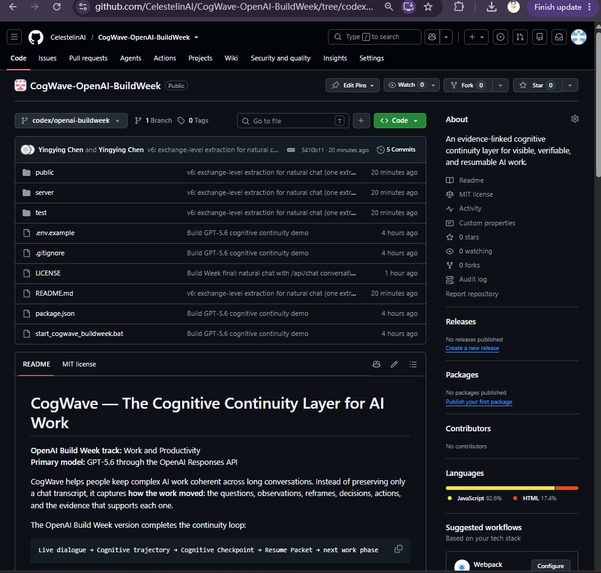Go back with browser back arrow
Image resolution: width=601 pixels, height=573 pixels.
pyautogui.click(x=13, y=7)
